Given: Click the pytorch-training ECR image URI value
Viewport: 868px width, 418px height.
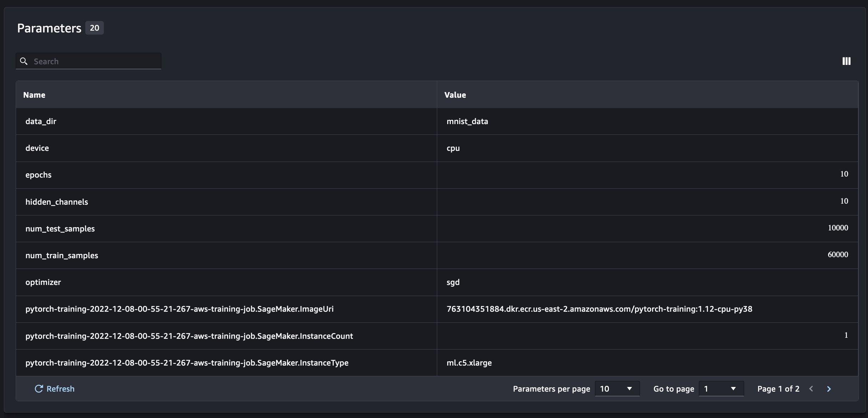Looking at the screenshot, I should click(x=599, y=309).
